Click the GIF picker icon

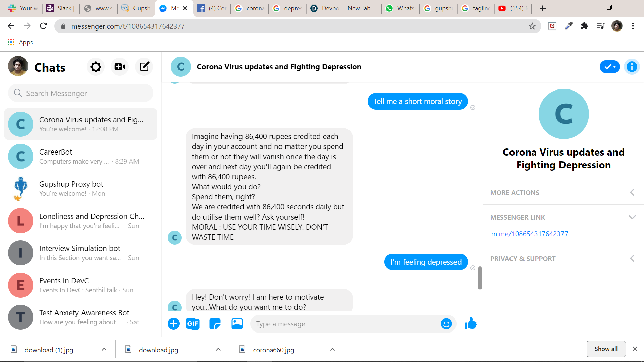[x=193, y=324]
